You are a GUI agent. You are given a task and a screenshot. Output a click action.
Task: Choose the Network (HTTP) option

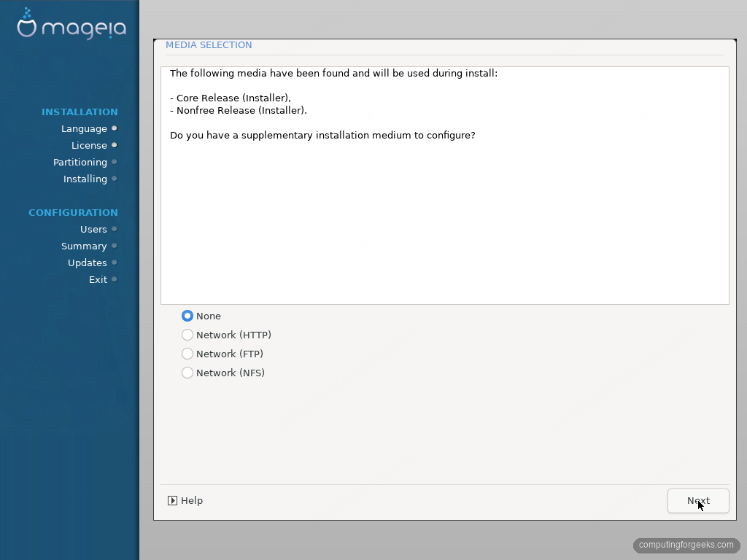[187, 335]
